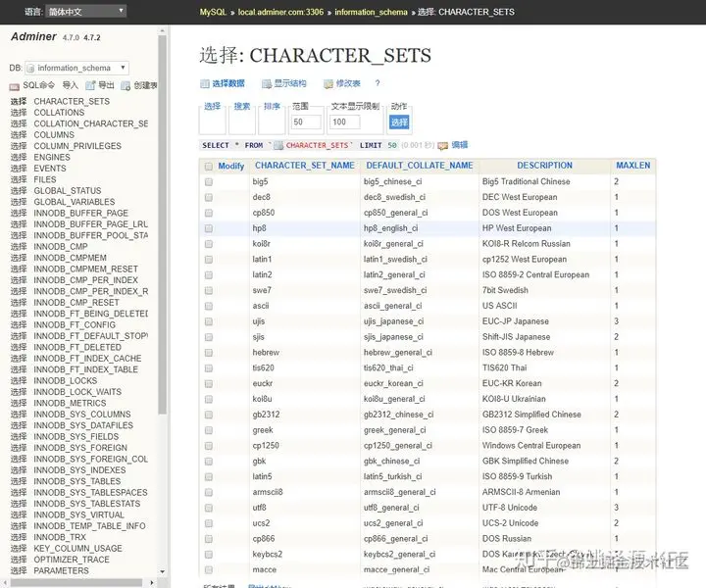Expand the 排序 sort fieldset
The width and height of the screenshot is (706, 588).
click(x=272, y=106)
